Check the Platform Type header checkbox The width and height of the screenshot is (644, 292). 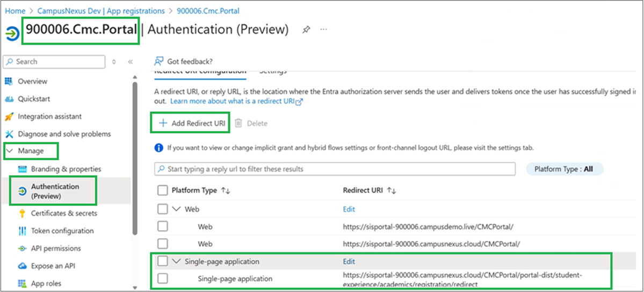(x=163, y=190)
